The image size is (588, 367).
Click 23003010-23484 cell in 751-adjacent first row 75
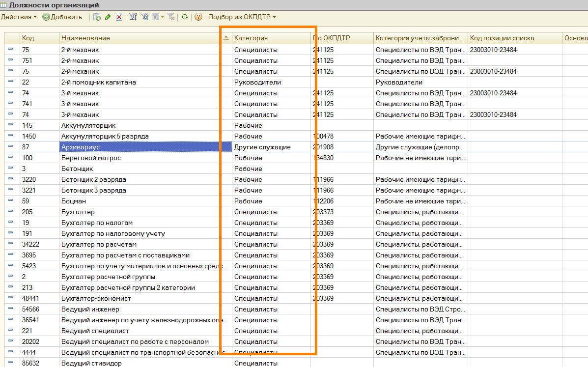pyautogui.click(x=514, y=50)
